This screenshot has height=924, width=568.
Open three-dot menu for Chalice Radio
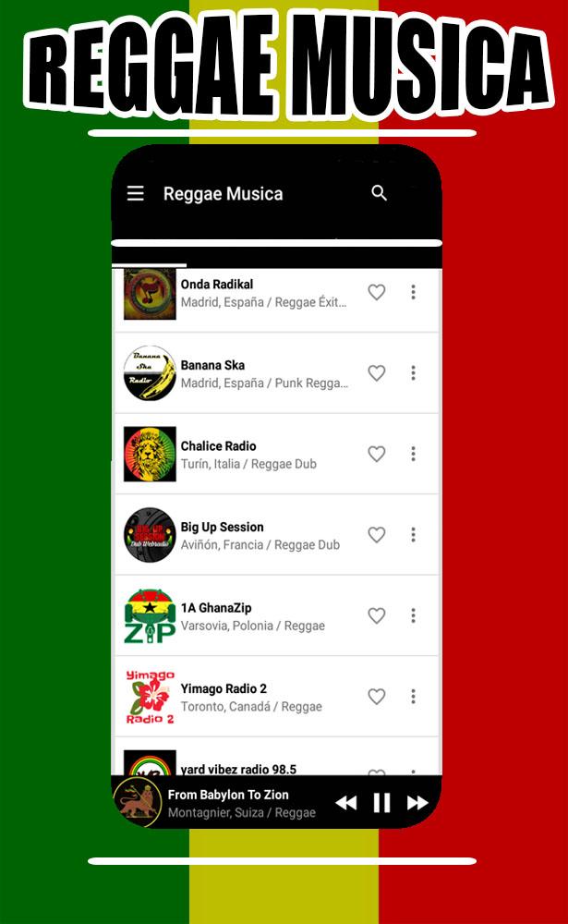(x=413, y=453)
